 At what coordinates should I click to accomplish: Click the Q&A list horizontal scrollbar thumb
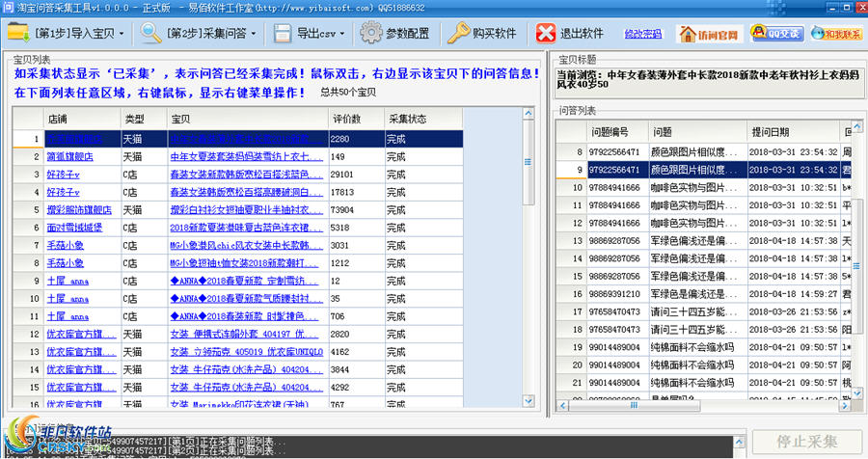pos(635,405)
